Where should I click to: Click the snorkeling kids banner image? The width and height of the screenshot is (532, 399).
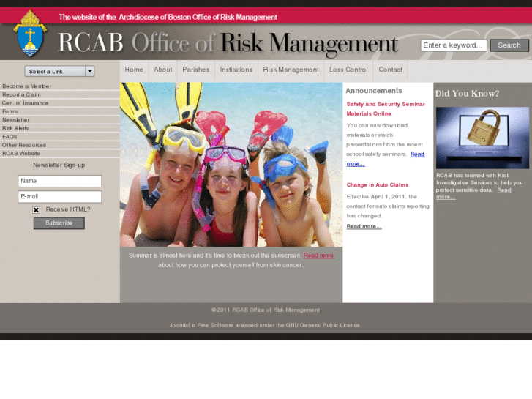click(231, 164)
